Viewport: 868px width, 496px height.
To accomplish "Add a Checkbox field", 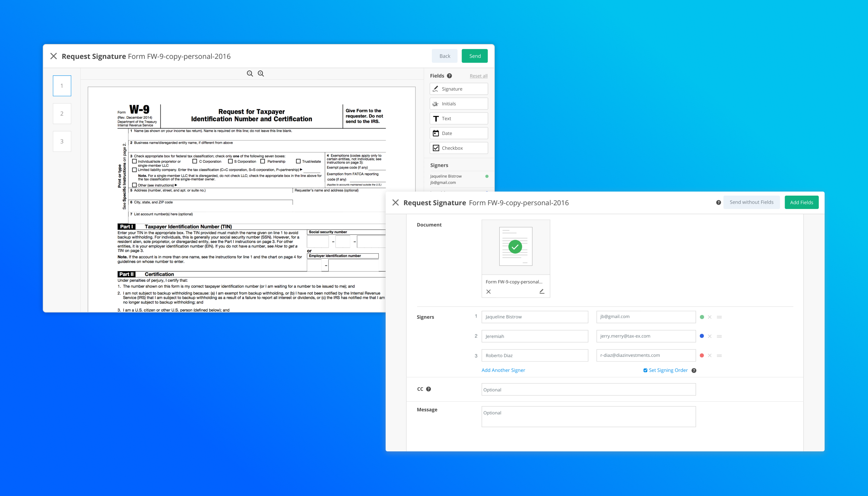I will click(458, 148).
